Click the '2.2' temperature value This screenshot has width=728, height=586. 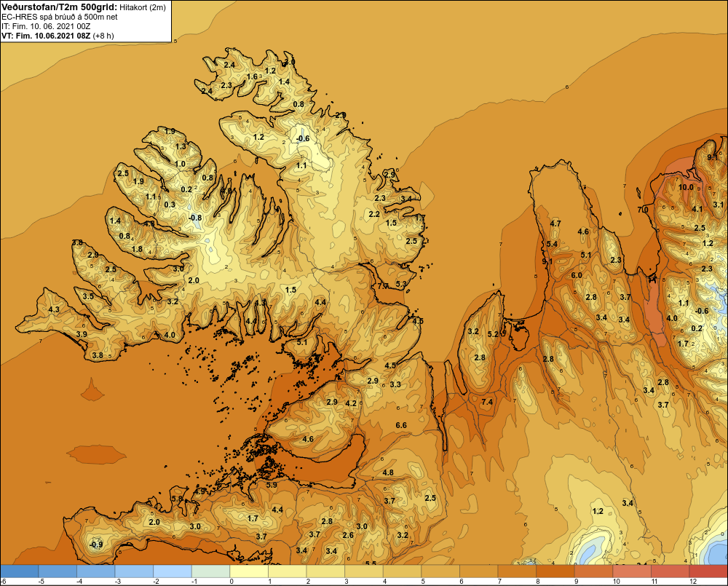pyautogui.click(x=374, y=215)
